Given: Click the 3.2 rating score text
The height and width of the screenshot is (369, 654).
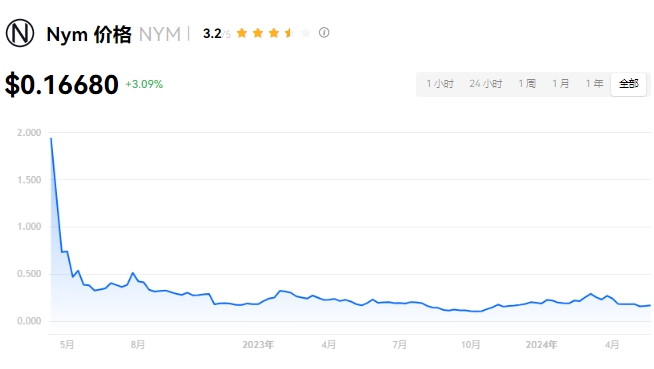Looking at the screenshot, I should pyautogui.click(x=212, y=33).
